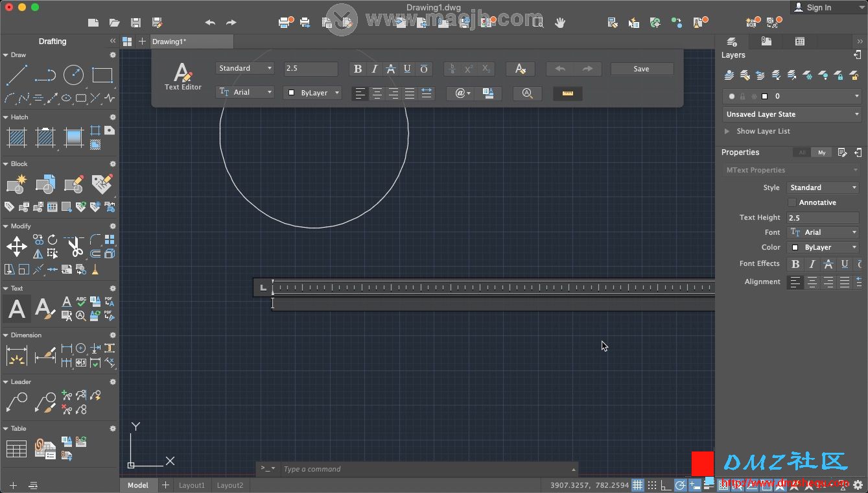Toggle Bold in Text Editor toolbar
868x493 pixels.
pyautogui.click(x=358, y=69)
